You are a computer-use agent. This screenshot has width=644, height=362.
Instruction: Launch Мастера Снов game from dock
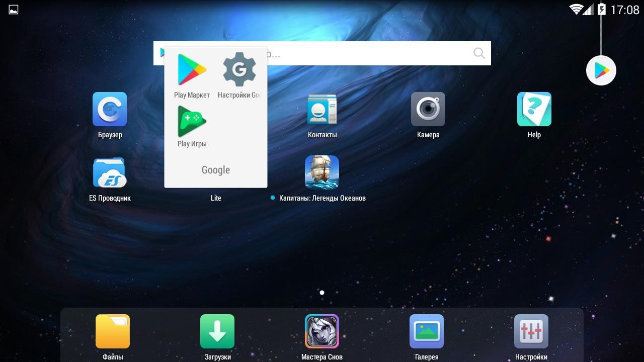click(322, 331)
